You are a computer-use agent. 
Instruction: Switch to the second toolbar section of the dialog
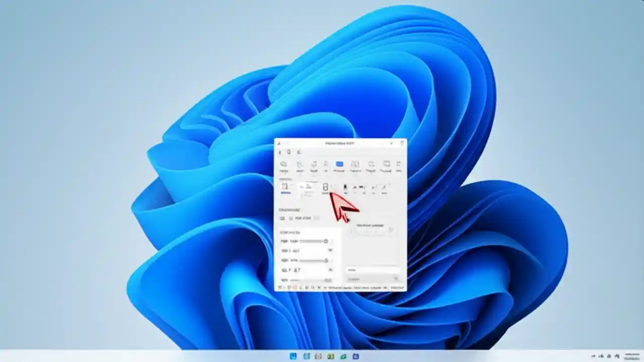[x=289, y=152]
